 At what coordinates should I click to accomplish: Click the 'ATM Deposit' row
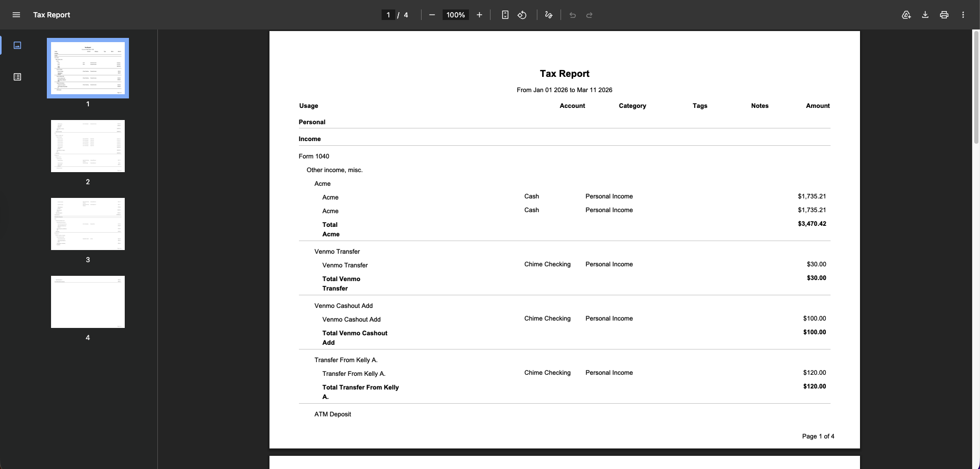pos(333,414)
